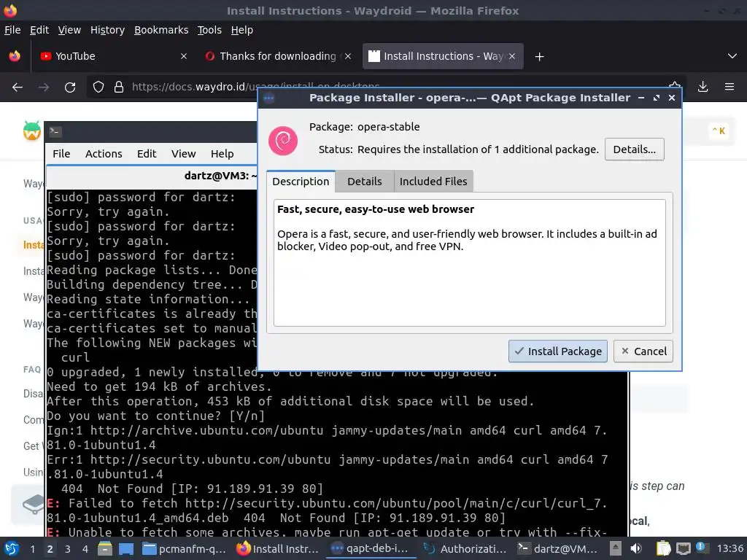
Task: Switch to virtual desktop 4
Action: (x=85, y=549)
